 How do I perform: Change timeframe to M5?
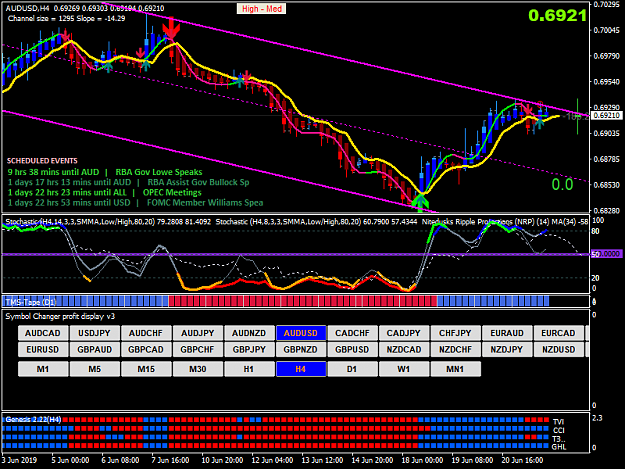pos(94,369)
